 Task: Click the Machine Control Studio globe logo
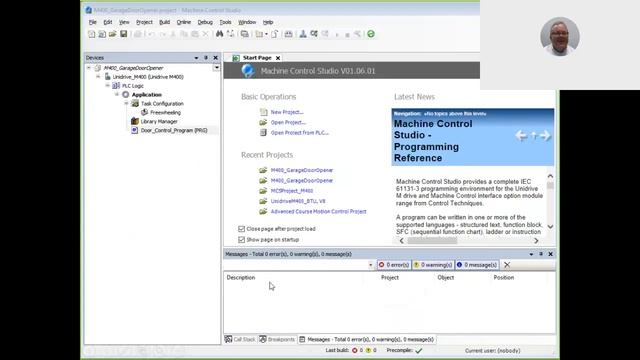[x=247, y=71]
